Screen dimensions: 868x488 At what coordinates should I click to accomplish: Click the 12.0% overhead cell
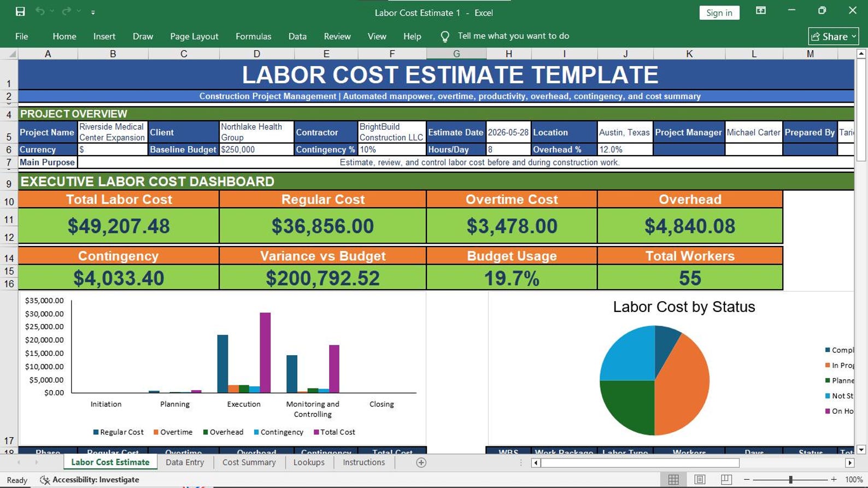point(625,149)
